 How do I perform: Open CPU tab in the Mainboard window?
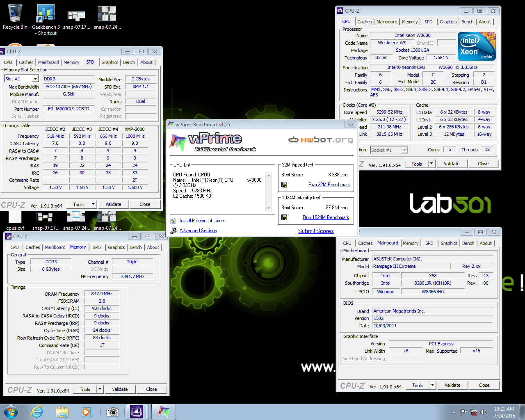click(347, 243)
